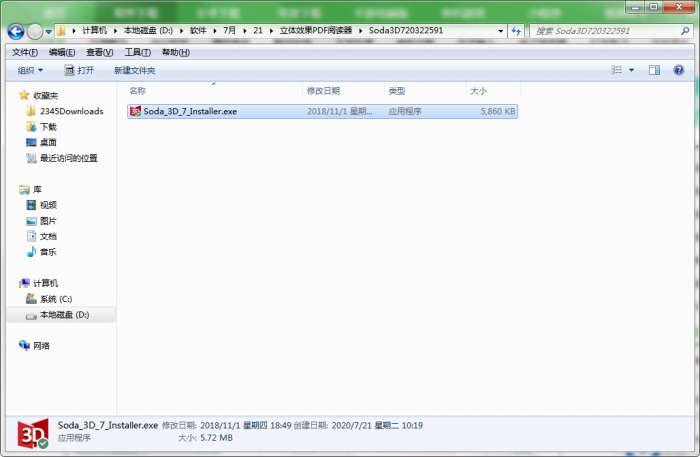Open the 编辑(E) menu

(x=62, y=52)
